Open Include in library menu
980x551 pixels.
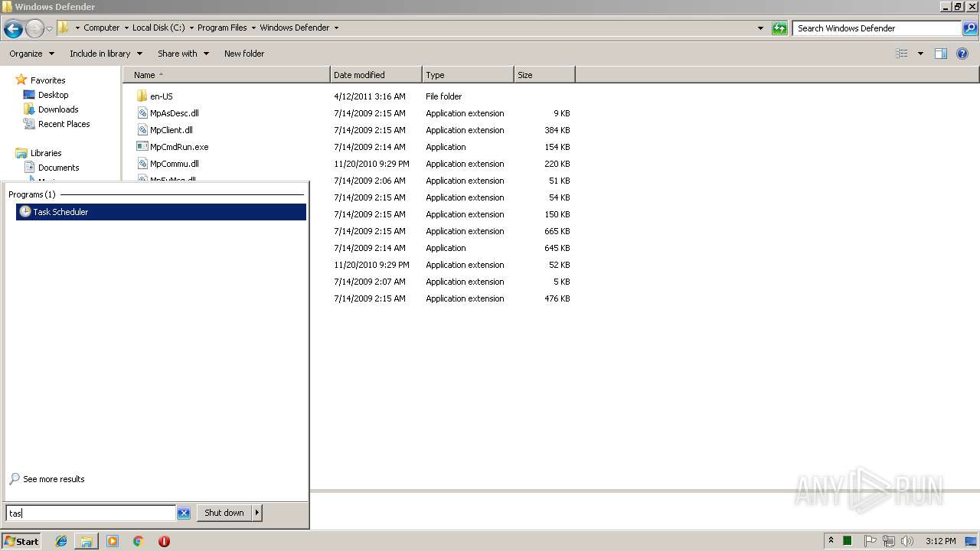(x=106, y=54)
